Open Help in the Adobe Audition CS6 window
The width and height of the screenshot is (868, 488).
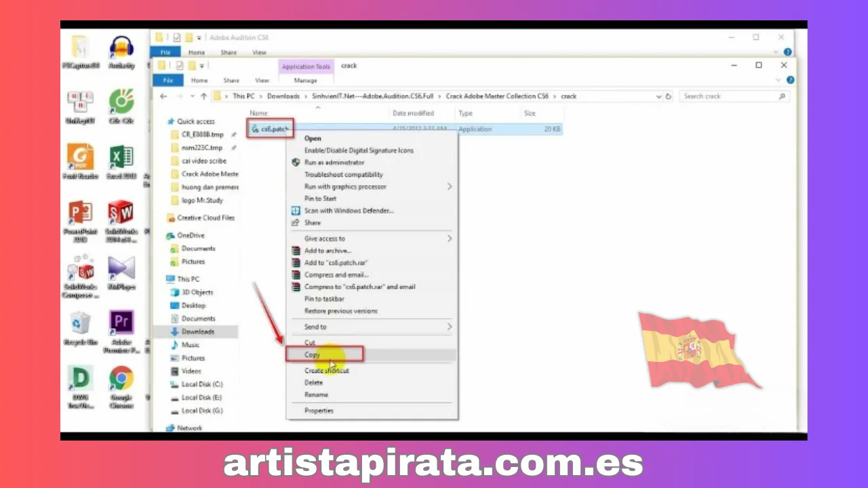788,52
